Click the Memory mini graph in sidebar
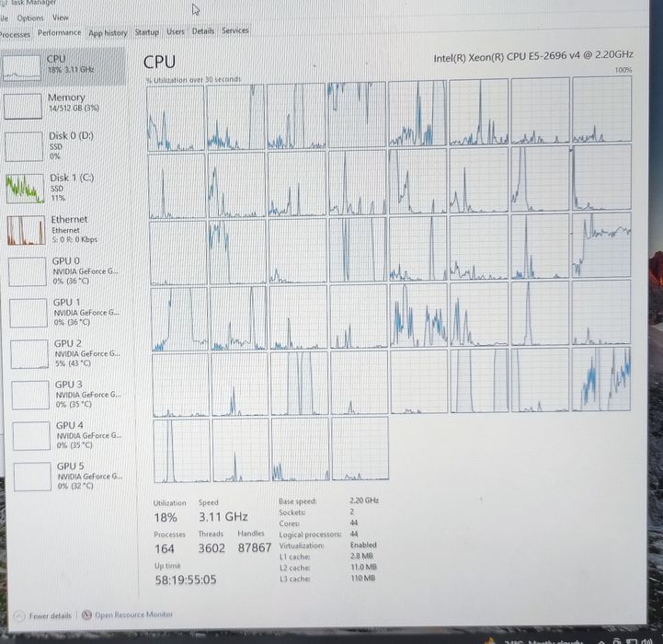The height and width of the screenshot is (644, 663). coord(23,106)
